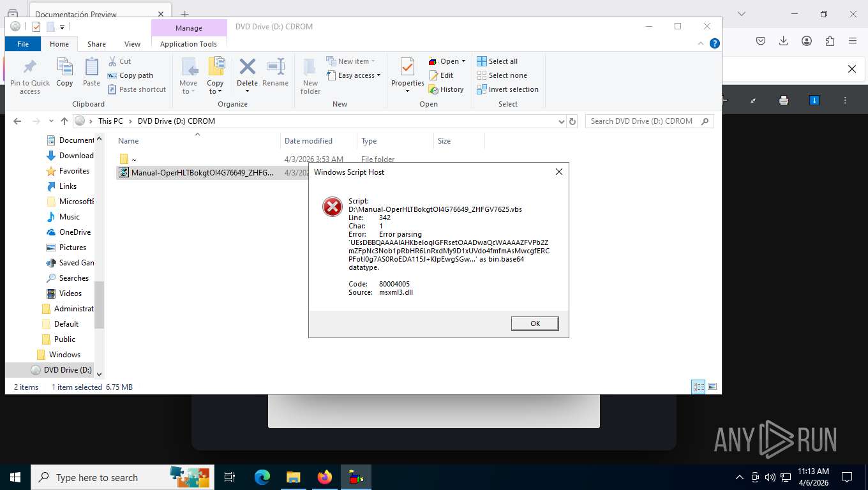Screen dimensions: 868x490
Task: Open Videos in navigation pane
Action: pyautogui.click(x=64, y=293)
